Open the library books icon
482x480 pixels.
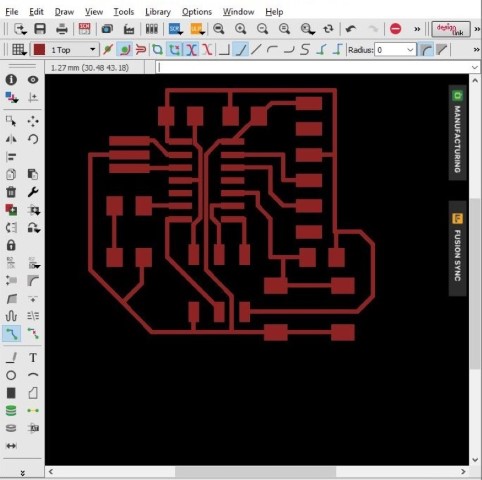coord(152,29)
